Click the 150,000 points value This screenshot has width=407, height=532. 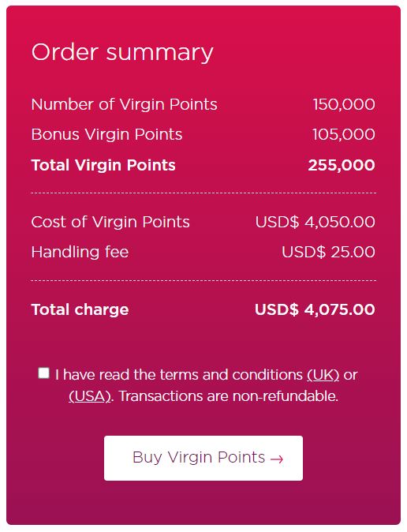coord(344,104)
